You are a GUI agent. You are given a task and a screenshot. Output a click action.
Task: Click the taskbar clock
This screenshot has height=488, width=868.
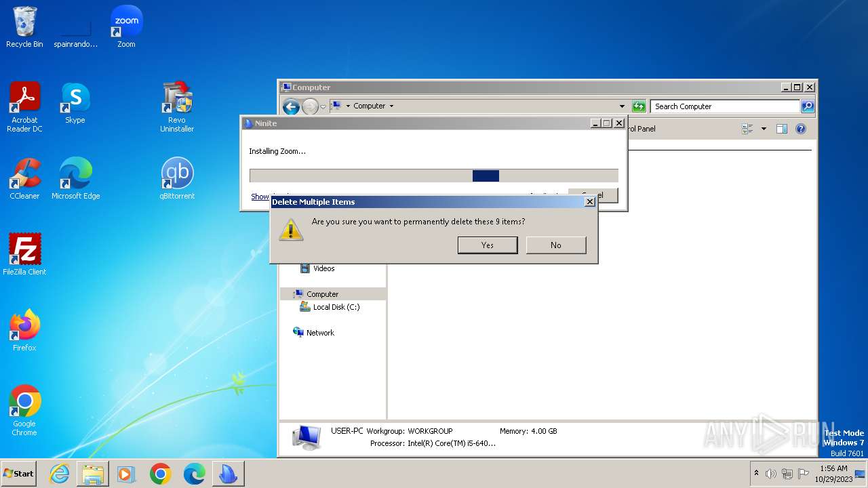pos(833,474)
